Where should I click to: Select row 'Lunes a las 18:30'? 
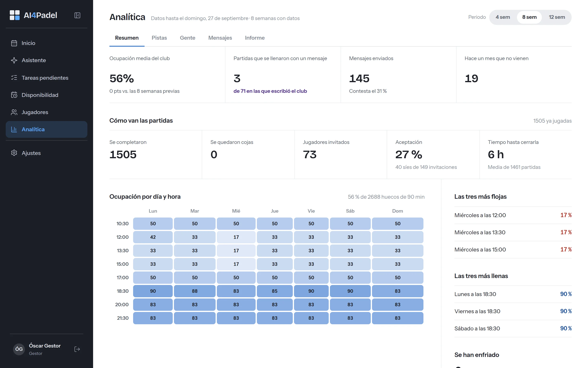513,294
